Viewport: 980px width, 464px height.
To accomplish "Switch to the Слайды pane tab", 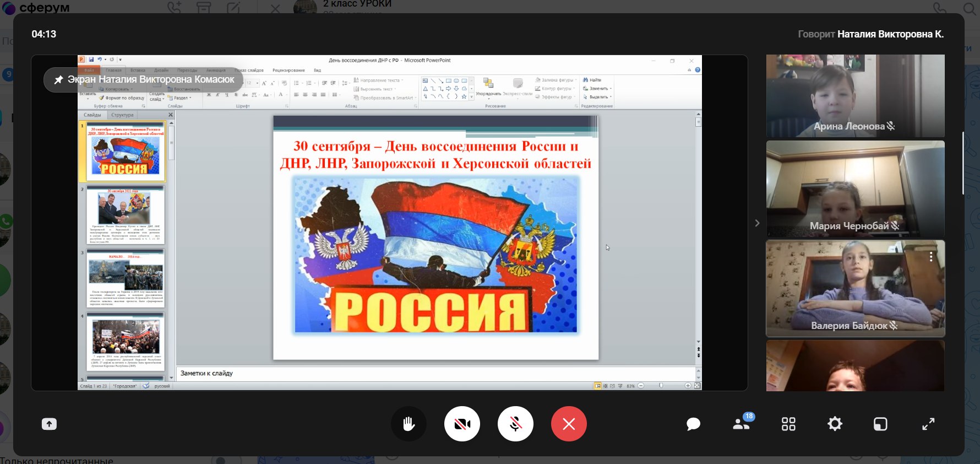I will coord(92,115).
